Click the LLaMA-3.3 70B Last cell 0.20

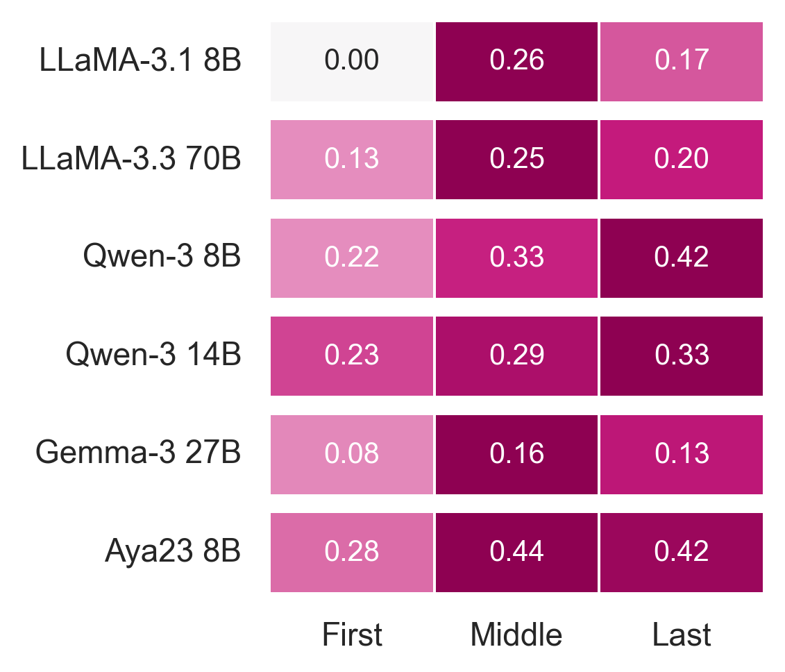682,160
